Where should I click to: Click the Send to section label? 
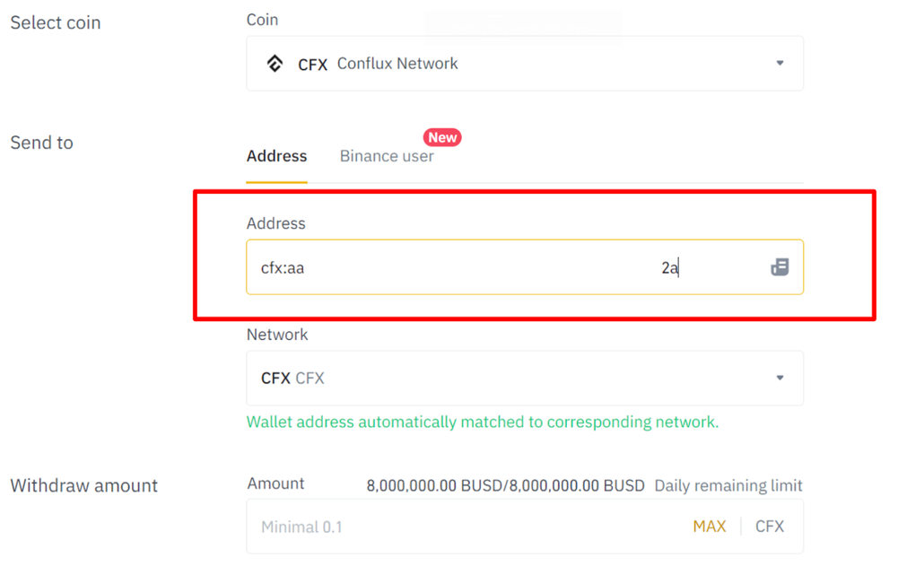[x=41, y=142]
